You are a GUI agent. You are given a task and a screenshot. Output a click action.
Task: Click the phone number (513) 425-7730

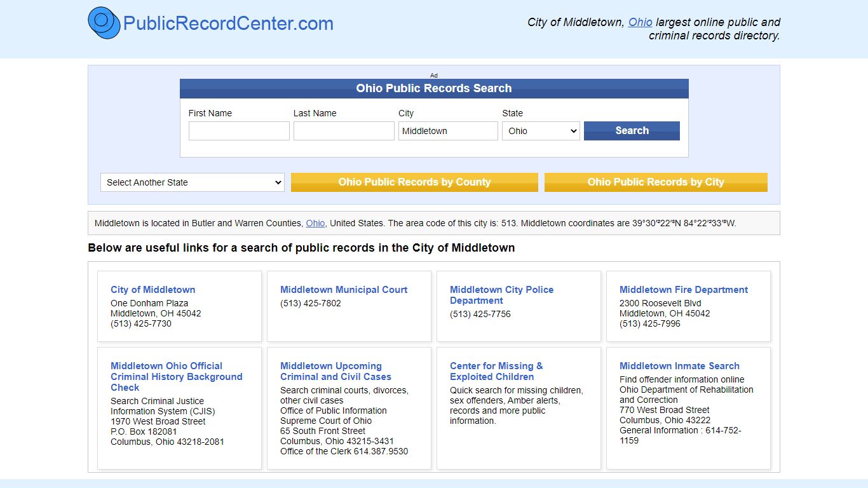141,323
